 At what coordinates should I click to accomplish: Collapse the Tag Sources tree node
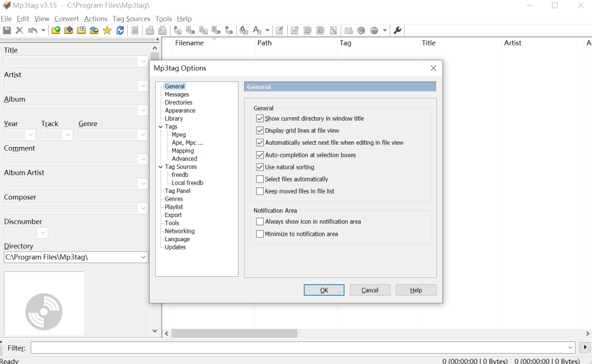coord(161,167)
